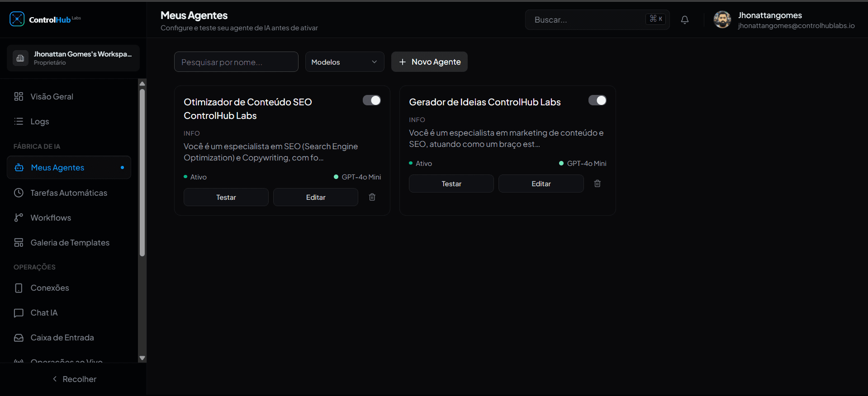Open the Modelos dropdown filter
The height and width of the screenshot is (396, 868).
(345, 62)
